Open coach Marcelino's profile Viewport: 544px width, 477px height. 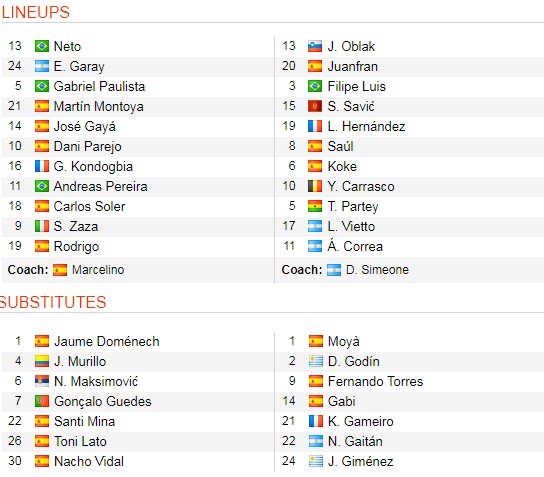(98, 270)
